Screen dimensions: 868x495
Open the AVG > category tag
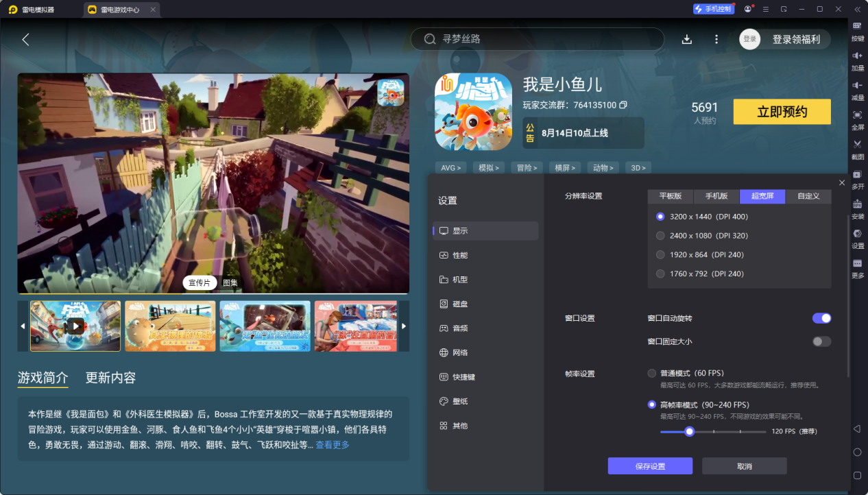450,167
